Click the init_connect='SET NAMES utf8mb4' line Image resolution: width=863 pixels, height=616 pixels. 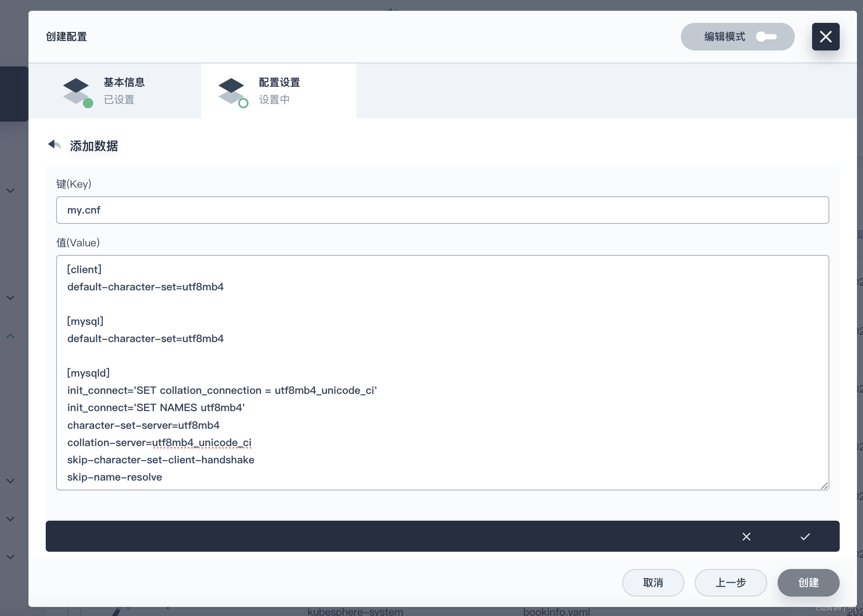coord(156,408)
